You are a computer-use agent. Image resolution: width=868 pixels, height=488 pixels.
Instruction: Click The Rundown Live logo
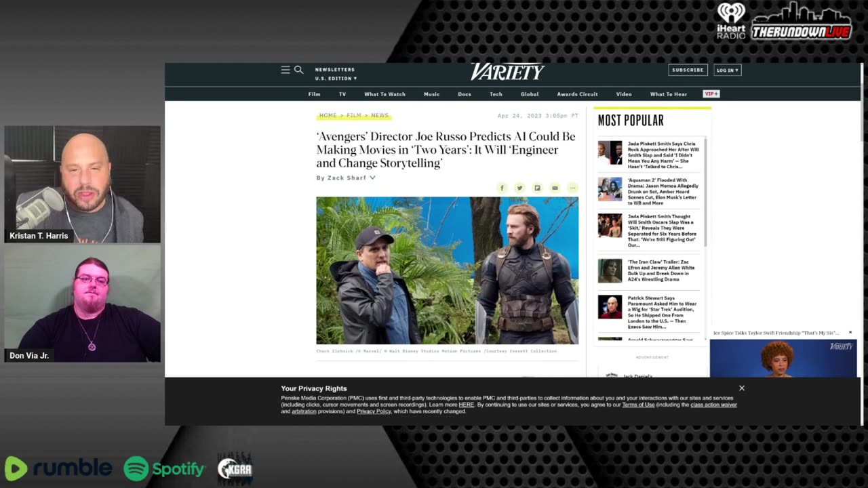(801, 22)
